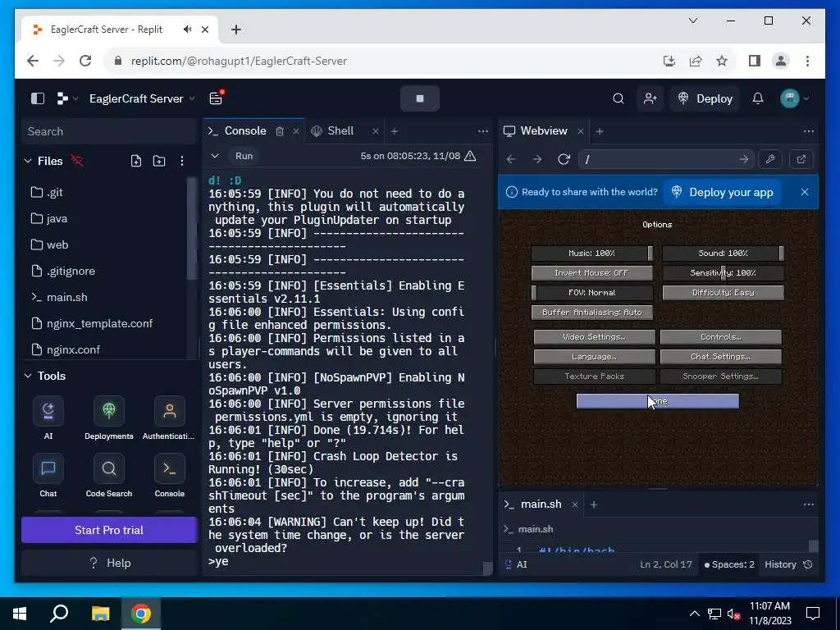Screen dimensions: 840x630
Task: Open the search magnifier in Replit header
Action: click(x=619, y=98)
